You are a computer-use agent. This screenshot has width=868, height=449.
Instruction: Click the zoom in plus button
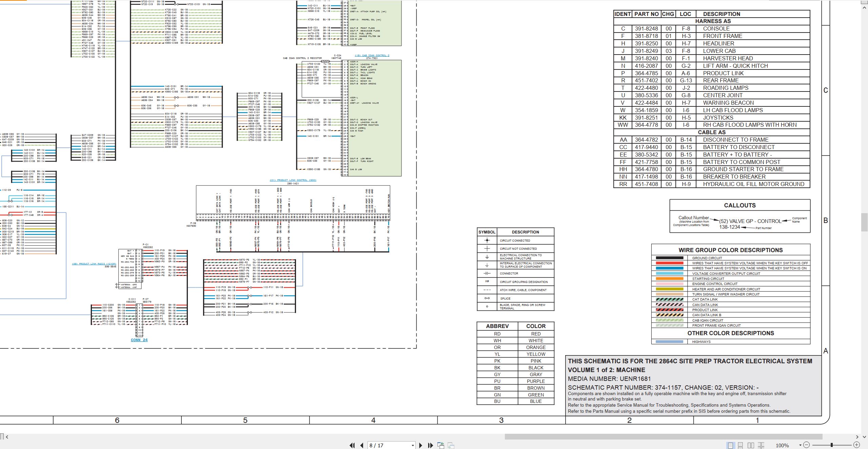click(x=856, y=445)
